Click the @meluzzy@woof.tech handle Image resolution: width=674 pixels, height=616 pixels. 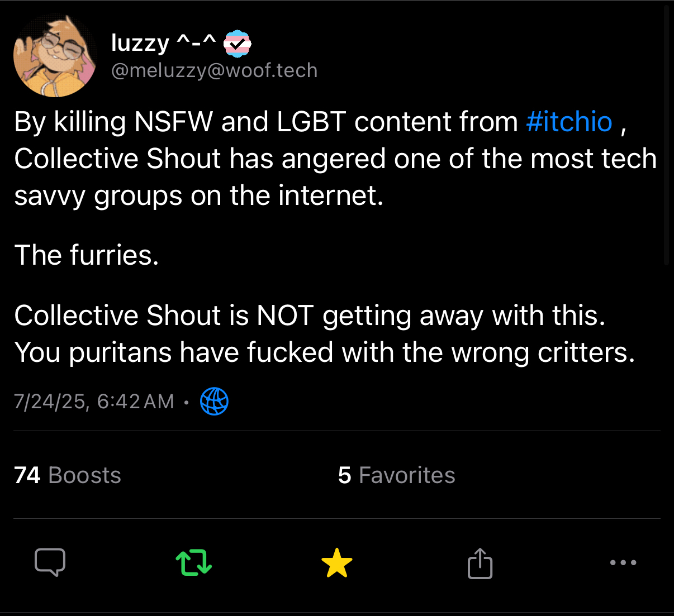214,71
